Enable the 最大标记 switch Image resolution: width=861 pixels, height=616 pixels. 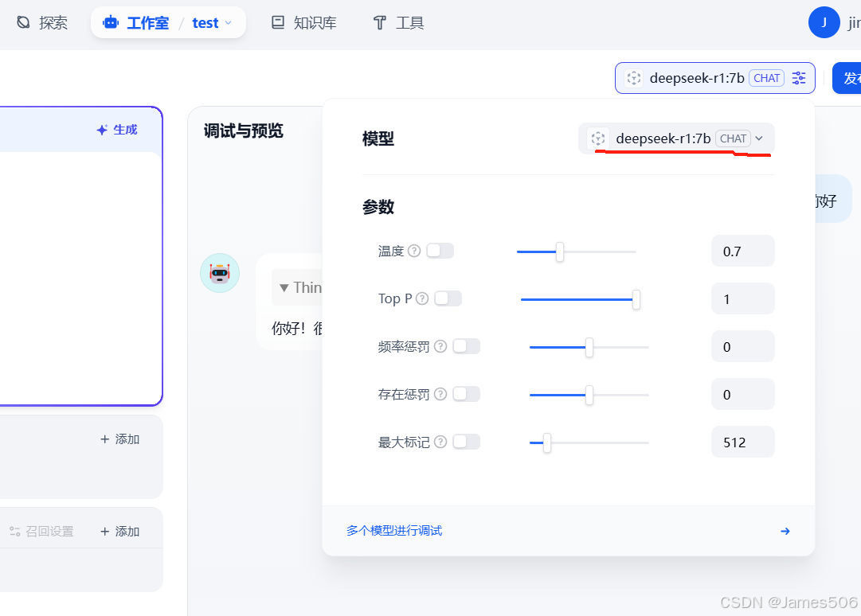(466, 442)
